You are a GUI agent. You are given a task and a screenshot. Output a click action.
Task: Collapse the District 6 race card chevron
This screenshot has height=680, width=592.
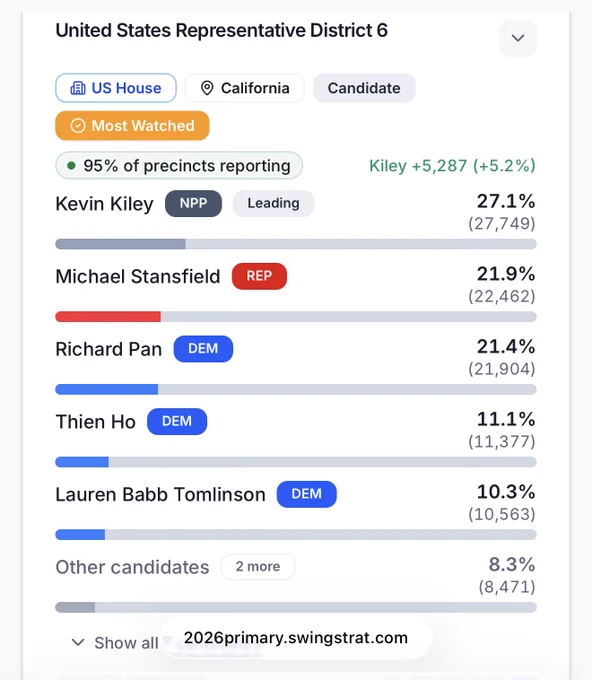[x=518, y=38]
